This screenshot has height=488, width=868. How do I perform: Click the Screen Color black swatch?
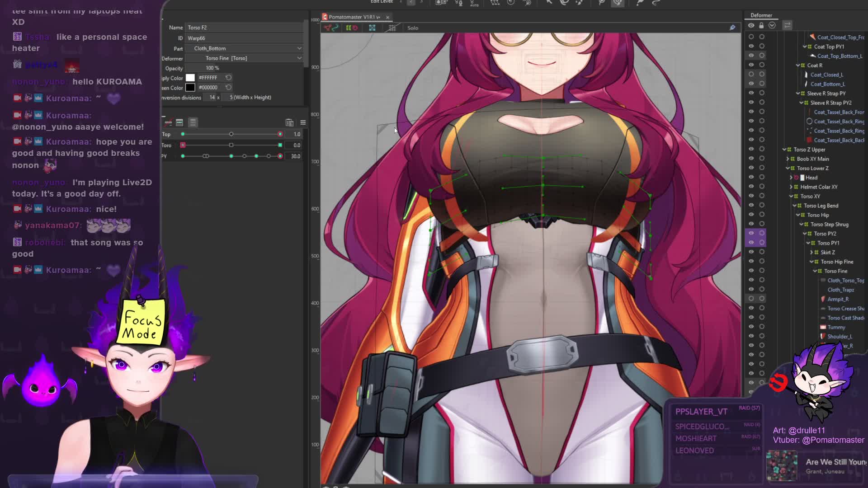pos(190,88)
